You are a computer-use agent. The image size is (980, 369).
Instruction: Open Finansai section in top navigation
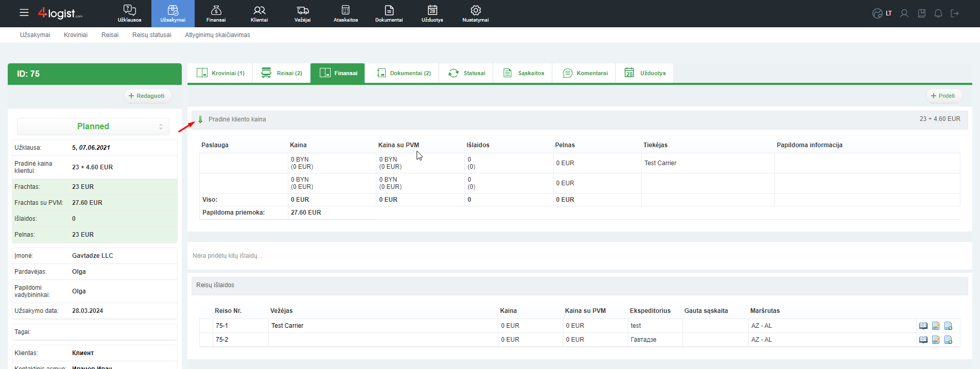(216, 13)
